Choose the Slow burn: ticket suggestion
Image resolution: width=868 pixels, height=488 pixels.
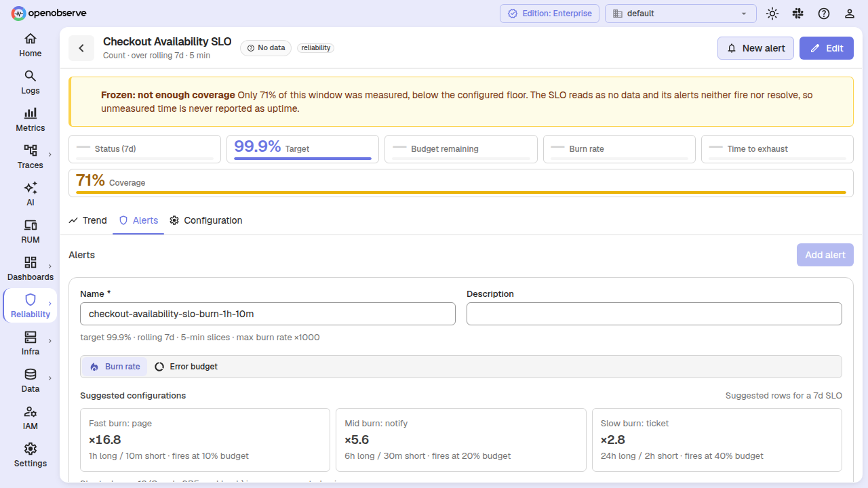pyautogui.click(x=717, y=439)
